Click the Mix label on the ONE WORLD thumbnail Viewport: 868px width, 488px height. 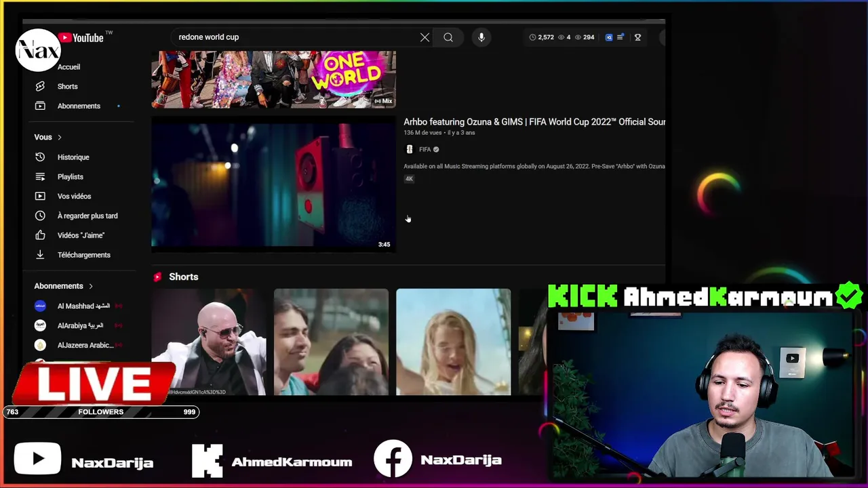(x=384, y=101)
